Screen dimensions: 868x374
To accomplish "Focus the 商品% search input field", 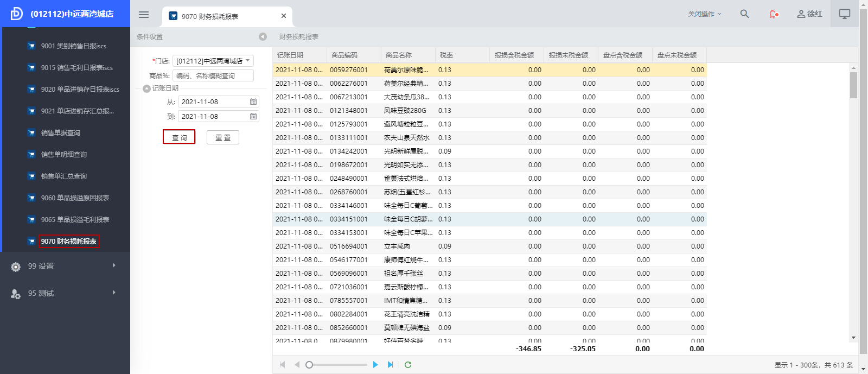I will tap(213, 76).
